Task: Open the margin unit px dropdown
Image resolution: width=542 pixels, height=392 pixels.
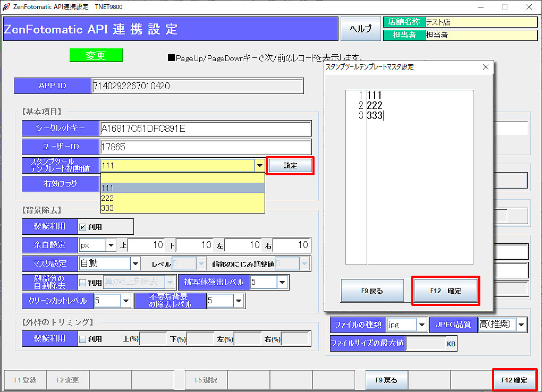Action: pos(111,245)
